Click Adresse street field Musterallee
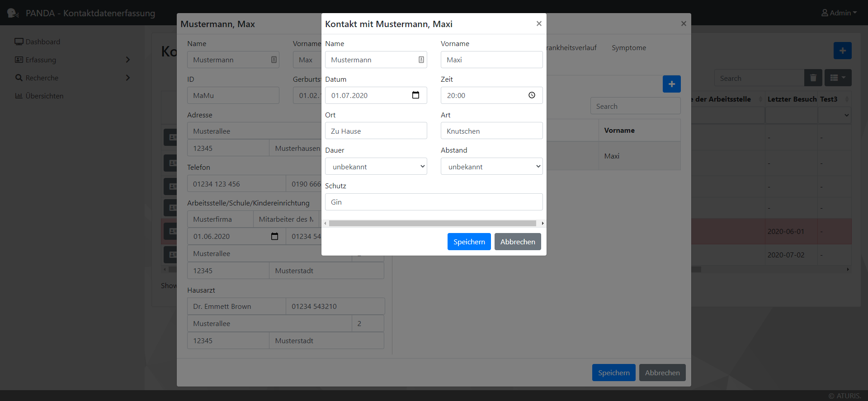The width and height of the screenshot is (868, 401). [255, 131]
